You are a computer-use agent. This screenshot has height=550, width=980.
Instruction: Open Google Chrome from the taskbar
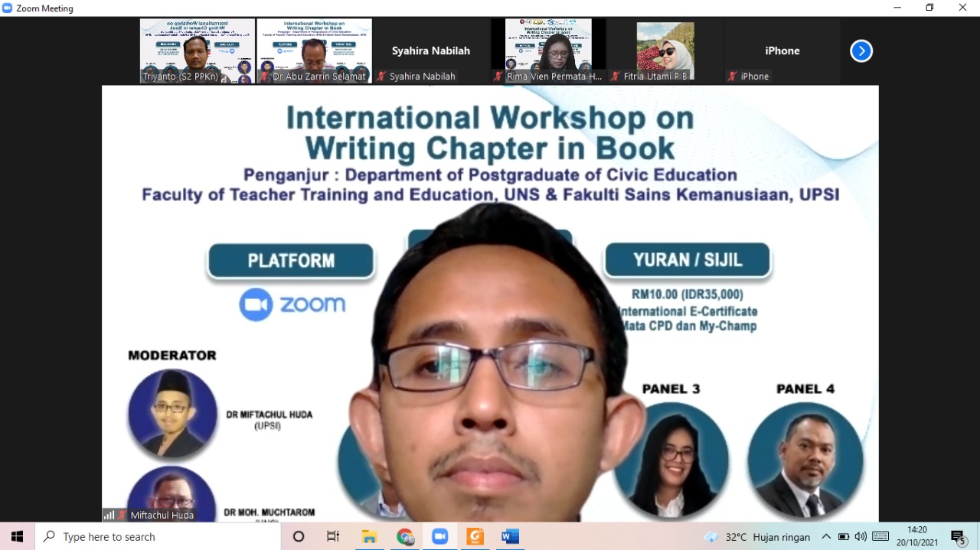pos(405,537)
